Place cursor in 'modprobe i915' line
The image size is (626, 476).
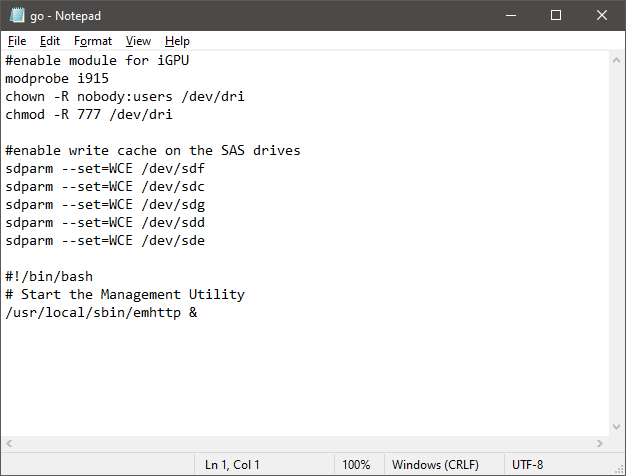click(57, 78)
